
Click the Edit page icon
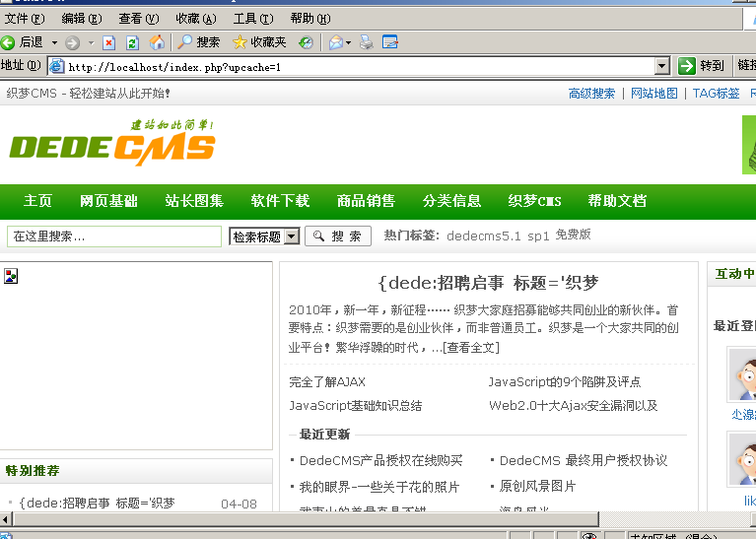coord(390,42)
